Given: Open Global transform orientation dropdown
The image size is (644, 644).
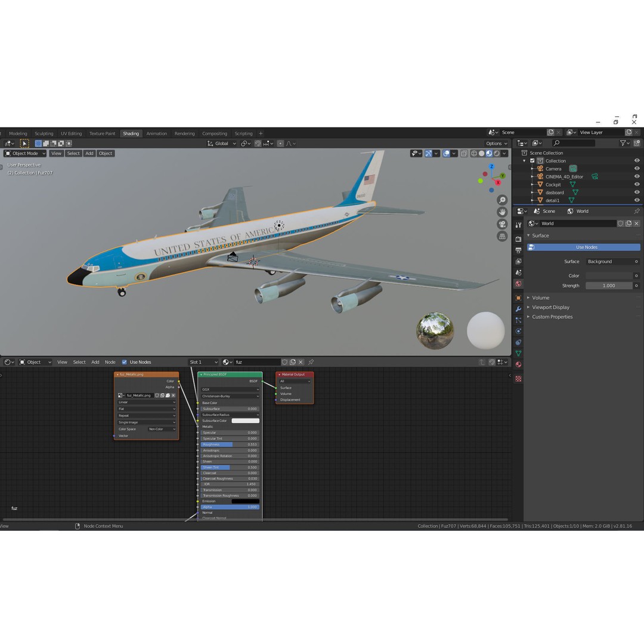Looking at the screenshot, I should click(x=221, y=143).
